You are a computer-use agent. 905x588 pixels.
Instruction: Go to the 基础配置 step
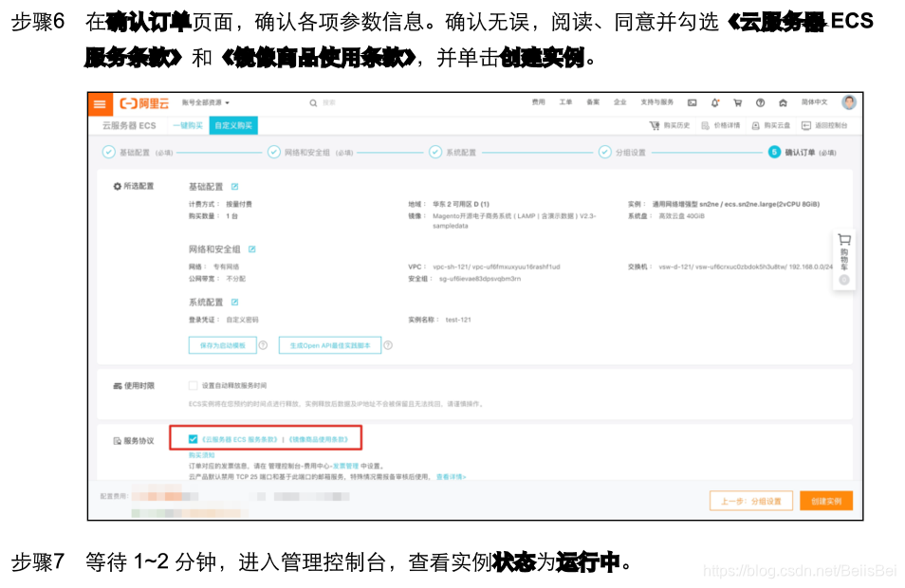point(138,153)
